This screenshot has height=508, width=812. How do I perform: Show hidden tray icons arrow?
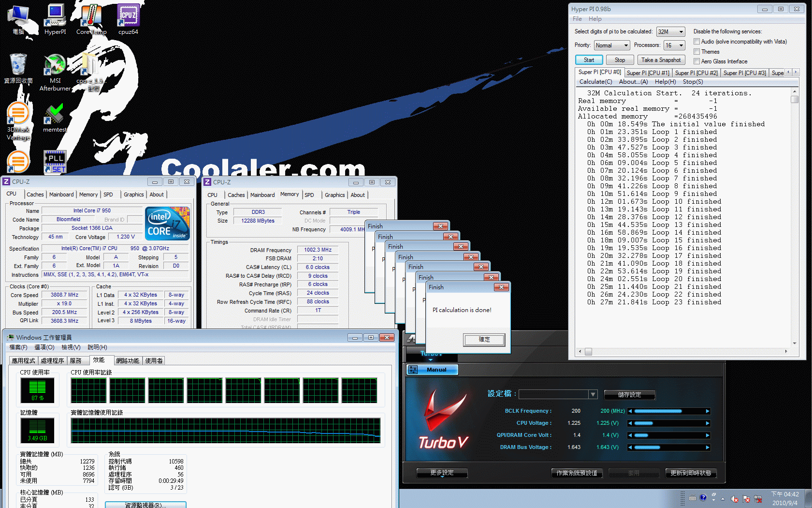pyautogui.click(x=723, y=499)
